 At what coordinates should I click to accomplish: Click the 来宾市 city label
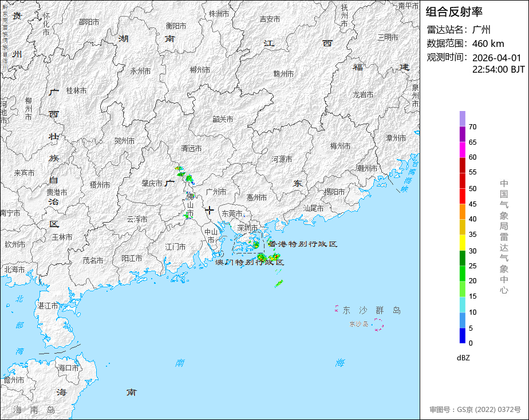[x=24, y=173]
